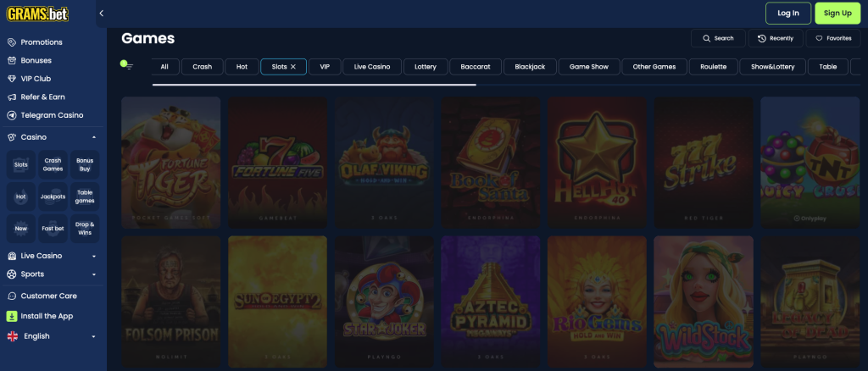Open the Slots tile in sidebar
Viewport: 868px width, 371px height.
21,165
